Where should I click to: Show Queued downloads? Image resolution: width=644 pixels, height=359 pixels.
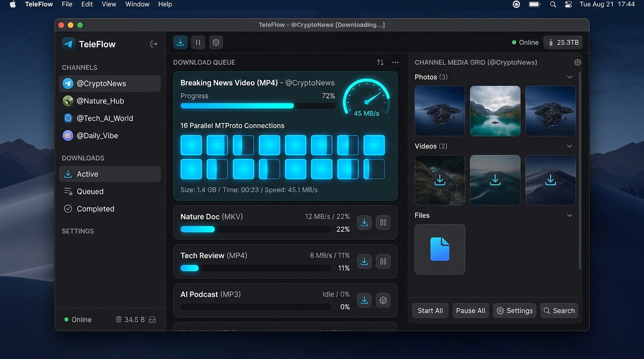pyautogui.click(x=110, y=191)
